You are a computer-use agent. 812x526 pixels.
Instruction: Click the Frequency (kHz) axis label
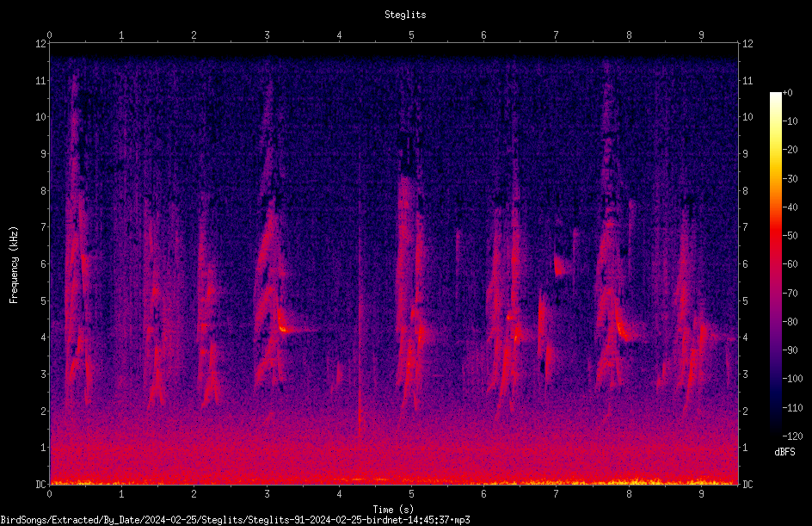14,265
